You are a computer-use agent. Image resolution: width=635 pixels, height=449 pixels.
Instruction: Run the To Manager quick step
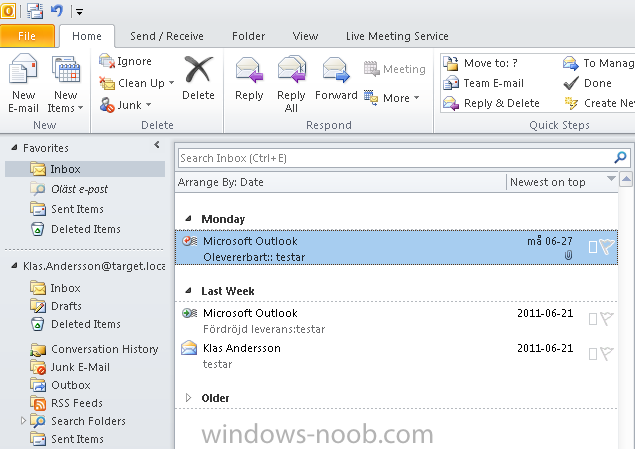599,63
